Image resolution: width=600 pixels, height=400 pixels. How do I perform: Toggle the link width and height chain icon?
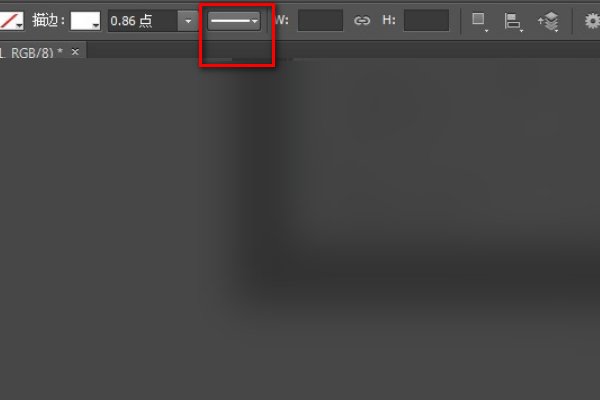[x=362, y=20]
